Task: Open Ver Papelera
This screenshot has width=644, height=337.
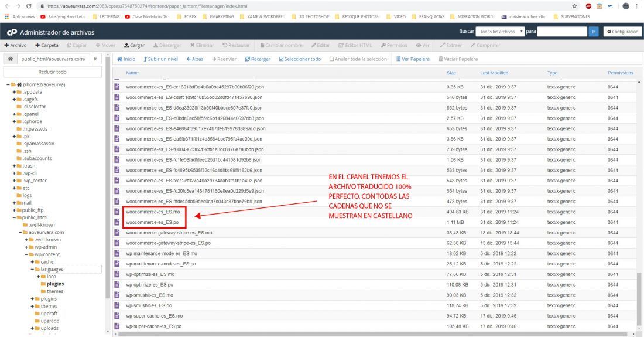Action: coord(413,59)
